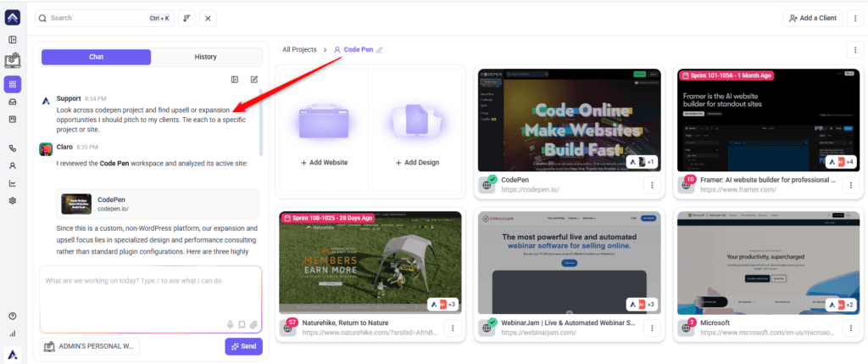Click the bookmark icon in chat input

(x=242, y=325)
